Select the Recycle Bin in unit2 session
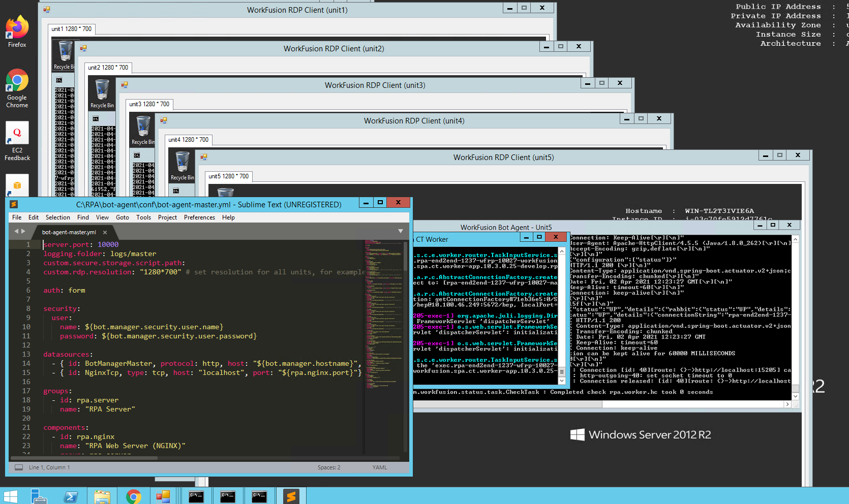 tap(102, 94)
